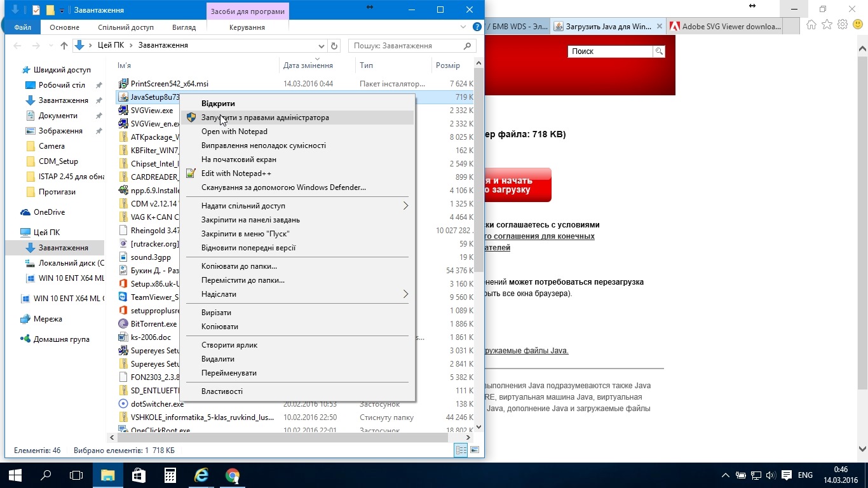Go up one folder level arrow
Screen dimensions: 868x488
(64, 46)
